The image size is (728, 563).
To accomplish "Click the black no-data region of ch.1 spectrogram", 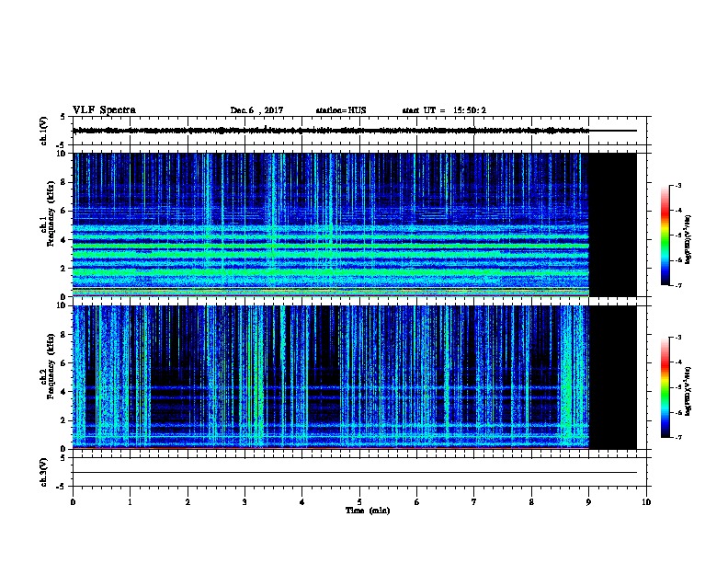I will pos(613,224).
